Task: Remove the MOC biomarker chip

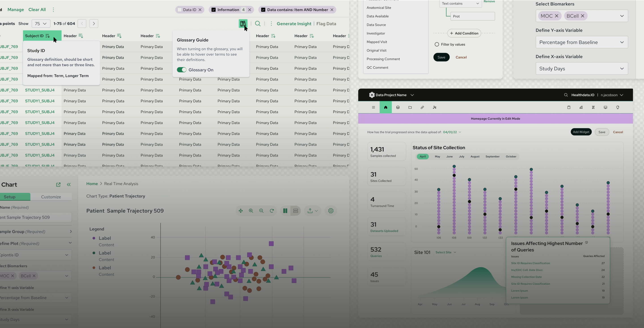Action: tap(557, 16)
